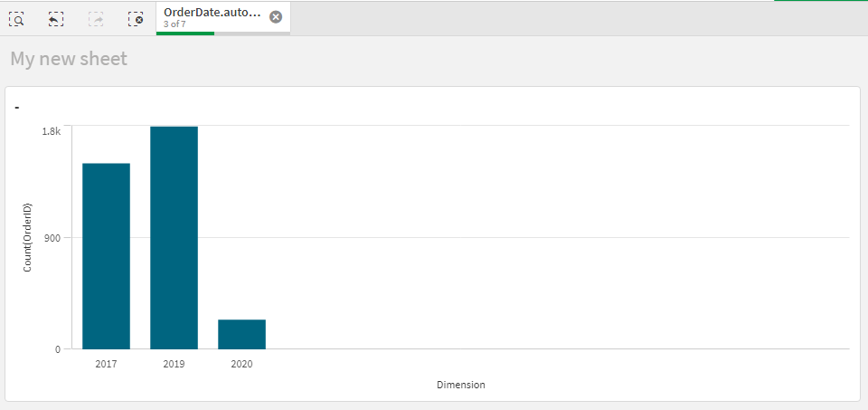Step back in selections

tap(56, 18)
